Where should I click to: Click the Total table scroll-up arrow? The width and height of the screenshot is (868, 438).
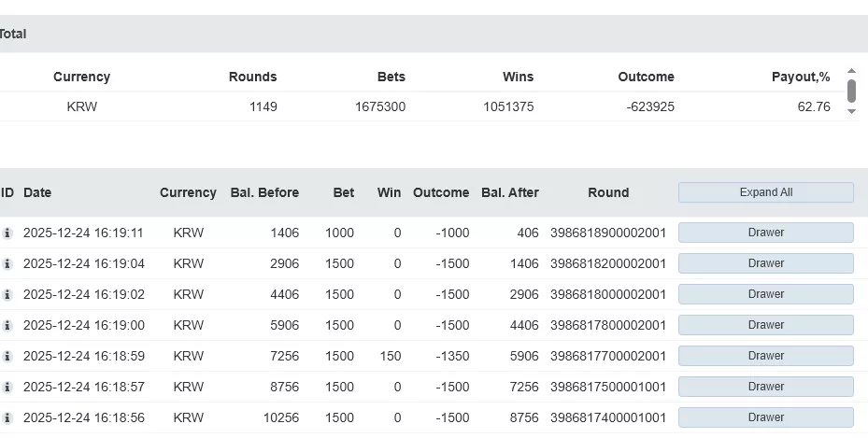[851, 71]
